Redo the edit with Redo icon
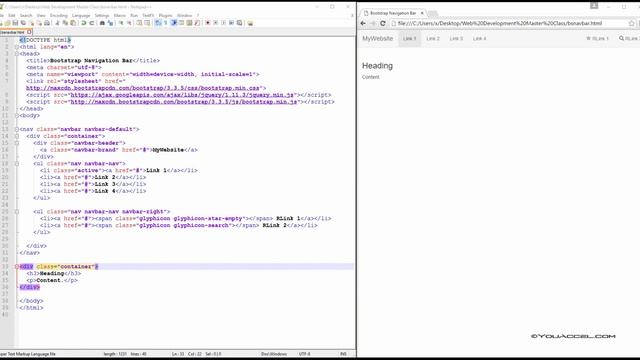Viewport: 640px width, 360px height. (91, 23)
